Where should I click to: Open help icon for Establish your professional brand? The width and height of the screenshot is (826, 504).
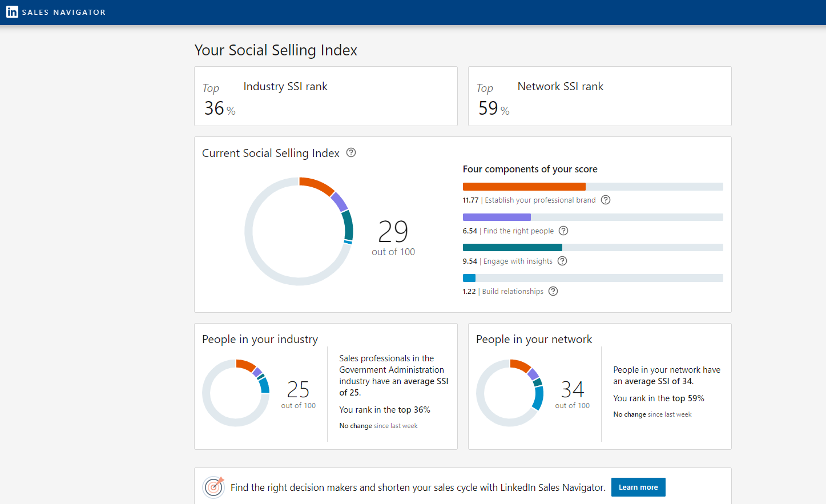[x=606, y=200]
